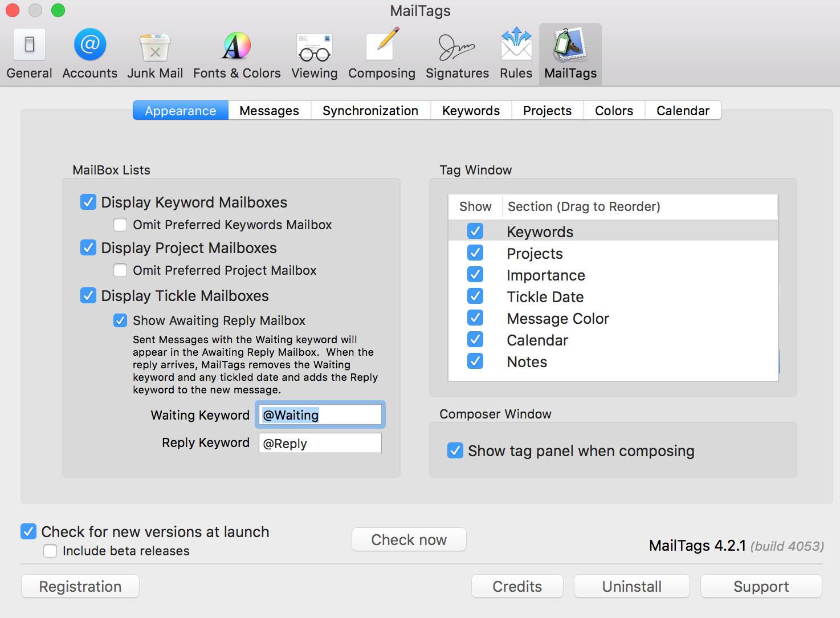
Task: Switch to the Projects tab
Action: [548, 111]
